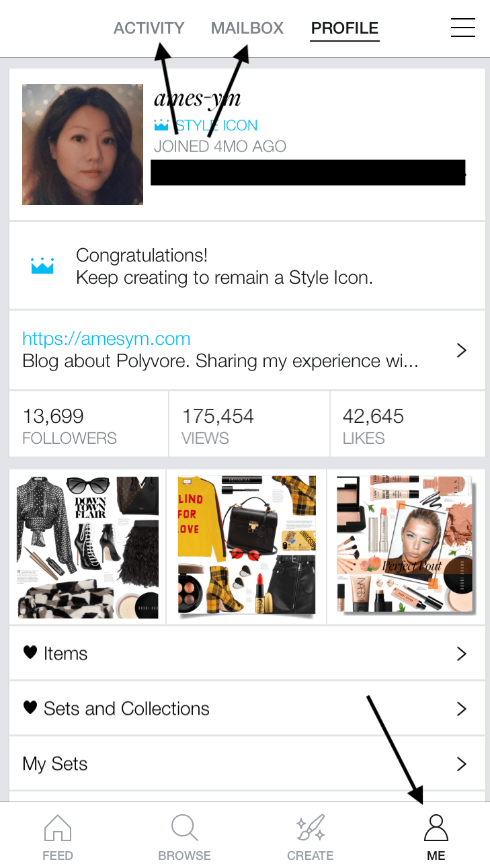Open the Perfect Pout makeup set
Image resolution: width=490 pixels, height=868 pixels.
point(406,547)
